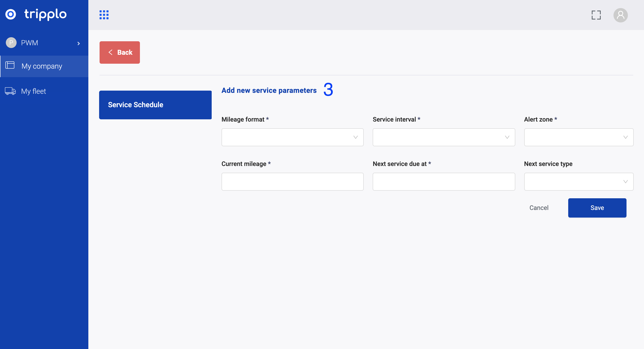The height and width of the screenshot is (349, 644).
Task: Open the Service interval dropdown
Action: [x=444, y=137]
